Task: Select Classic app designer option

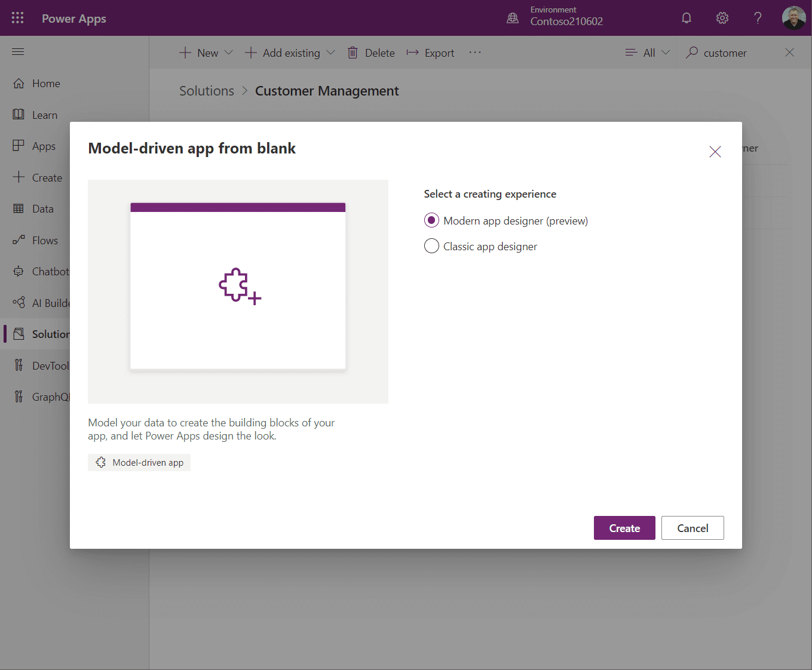Action: 431,246
